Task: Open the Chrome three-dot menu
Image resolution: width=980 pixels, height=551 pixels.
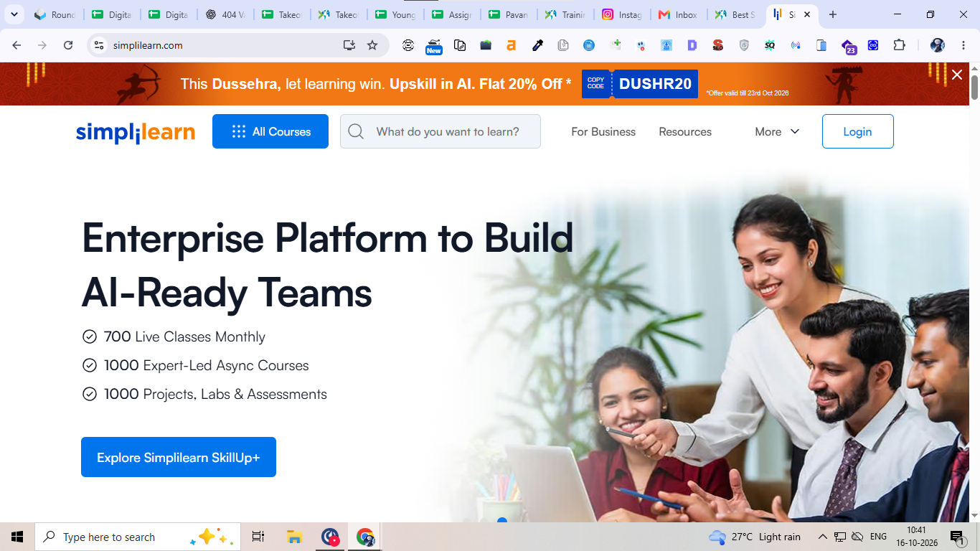Action: point(963,45)
